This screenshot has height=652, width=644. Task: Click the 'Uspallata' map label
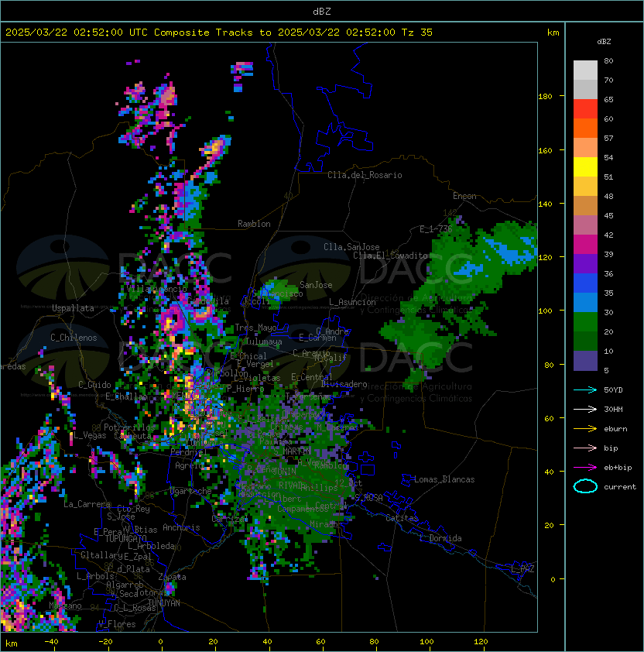click(73, 308)
